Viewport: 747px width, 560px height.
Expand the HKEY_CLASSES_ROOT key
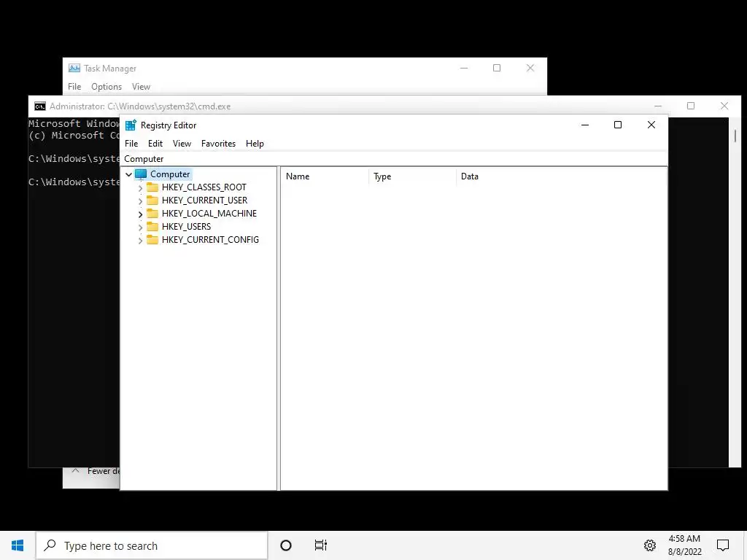(140, 187)
